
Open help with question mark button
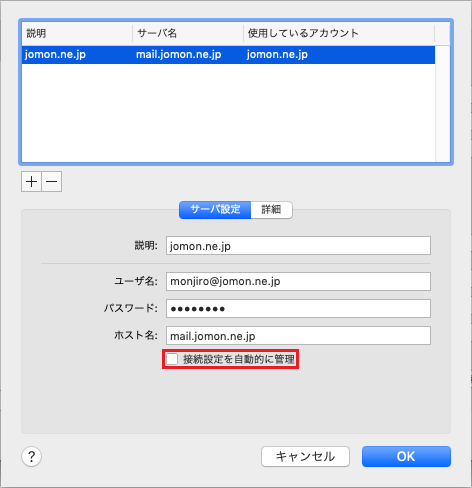(x=32, y=456)
